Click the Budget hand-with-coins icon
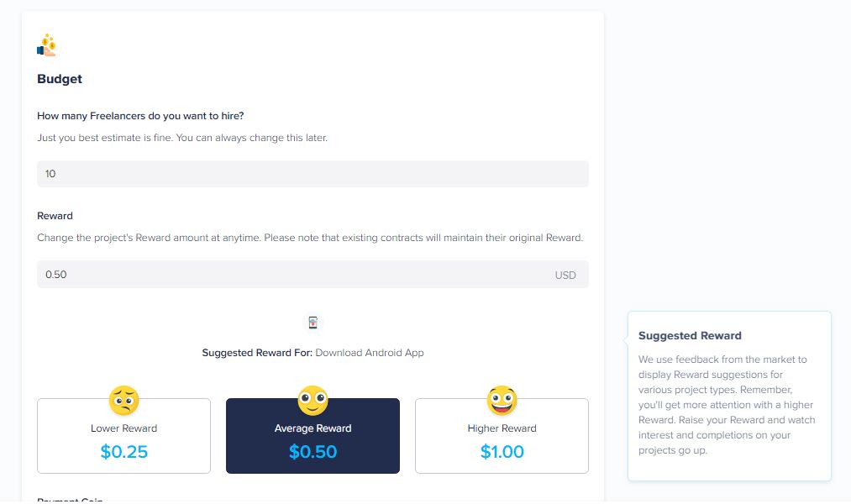 47,45
